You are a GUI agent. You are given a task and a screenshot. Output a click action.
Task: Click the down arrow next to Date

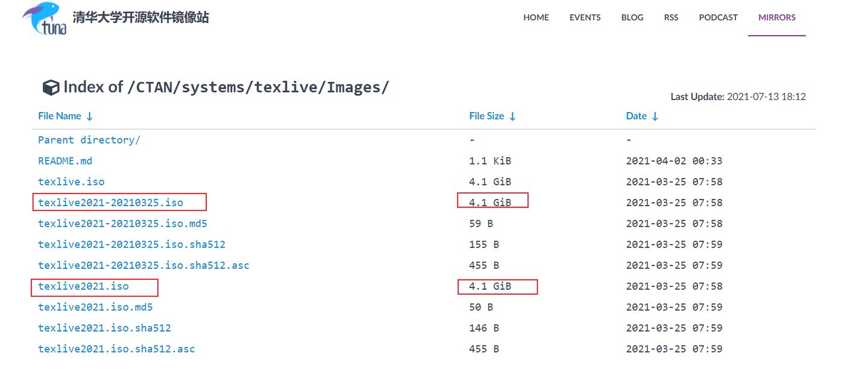tap(655, 116)
